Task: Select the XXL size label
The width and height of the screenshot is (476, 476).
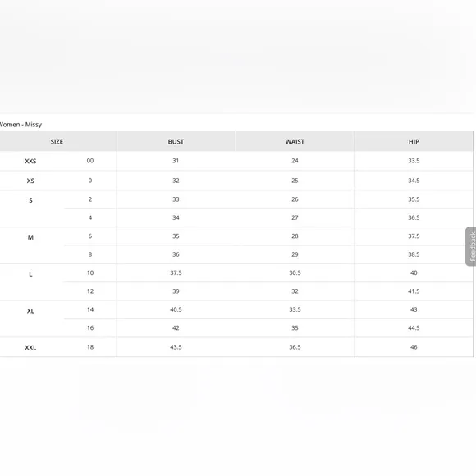Action: click(30, 348)
